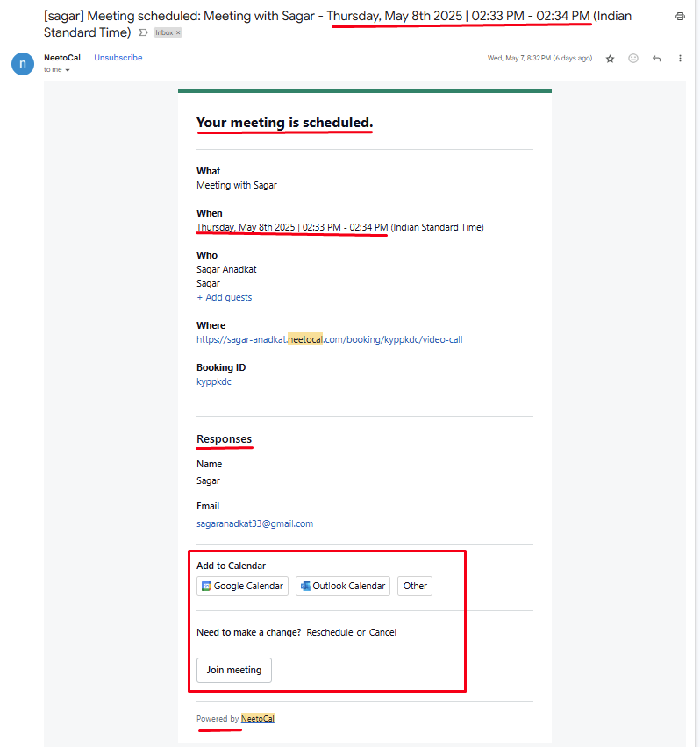This screenshot has width=700, height=747.
Task: Reply to the email with arrow icon
Action: pos(656,59)
